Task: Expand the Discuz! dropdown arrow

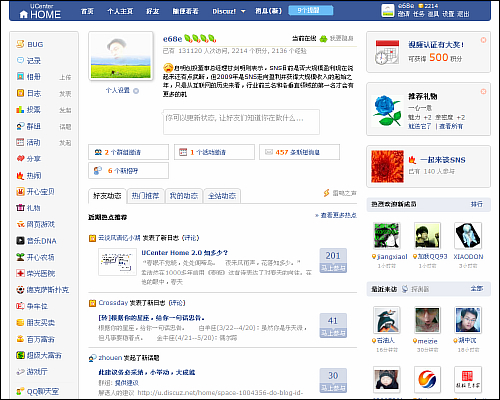Action: pos(243,11)
